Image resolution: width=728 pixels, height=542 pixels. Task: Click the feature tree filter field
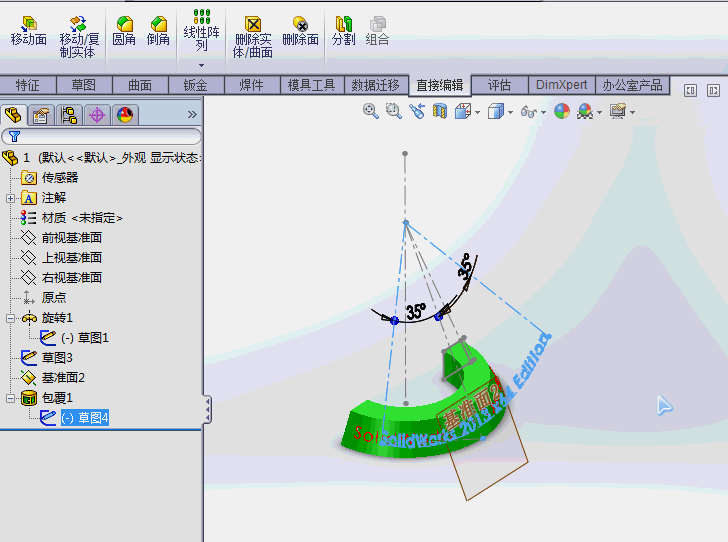pos(101,137)
